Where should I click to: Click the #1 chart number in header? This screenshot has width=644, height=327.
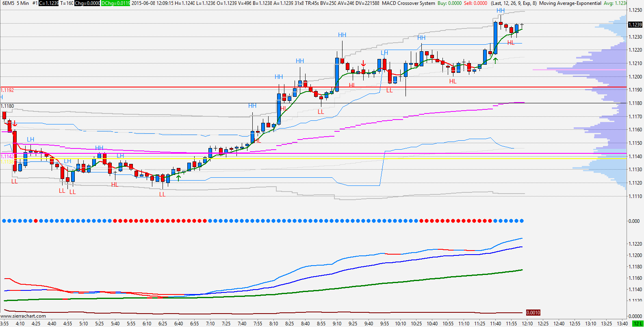click(x=35, y=3)
